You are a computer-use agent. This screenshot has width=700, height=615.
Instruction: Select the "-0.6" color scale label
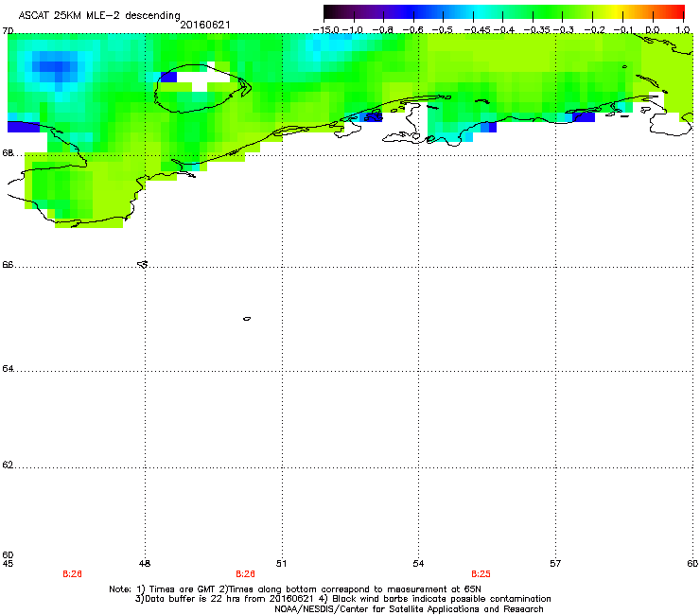click(413, 30)
